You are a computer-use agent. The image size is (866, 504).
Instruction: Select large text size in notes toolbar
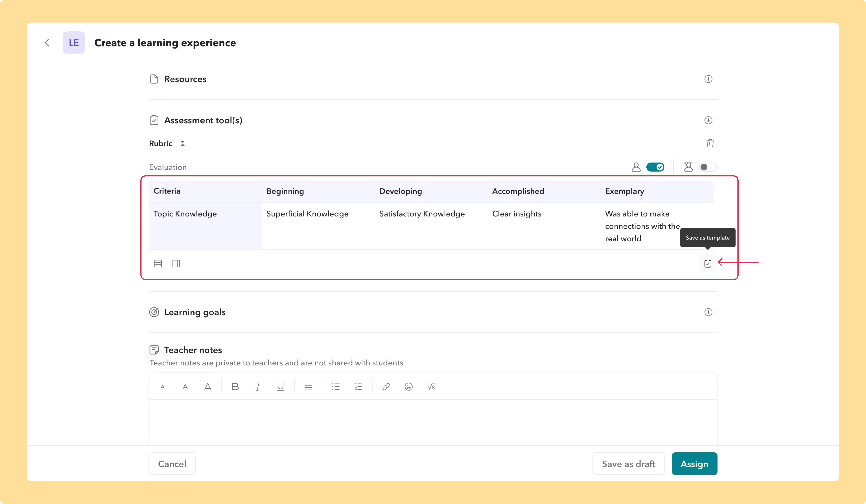(x=208, y=387)
